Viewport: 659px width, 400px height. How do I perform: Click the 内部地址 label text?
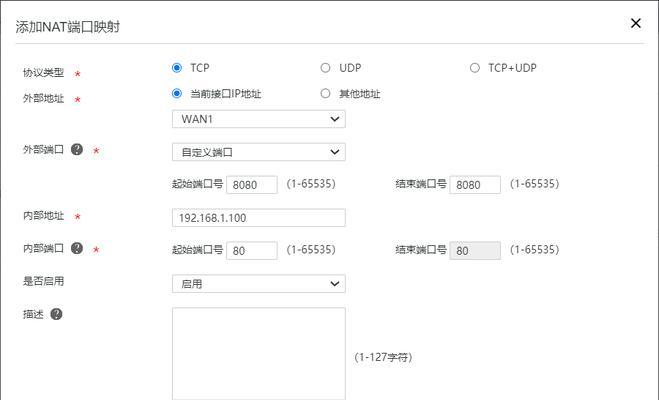(x=43, y=216)
